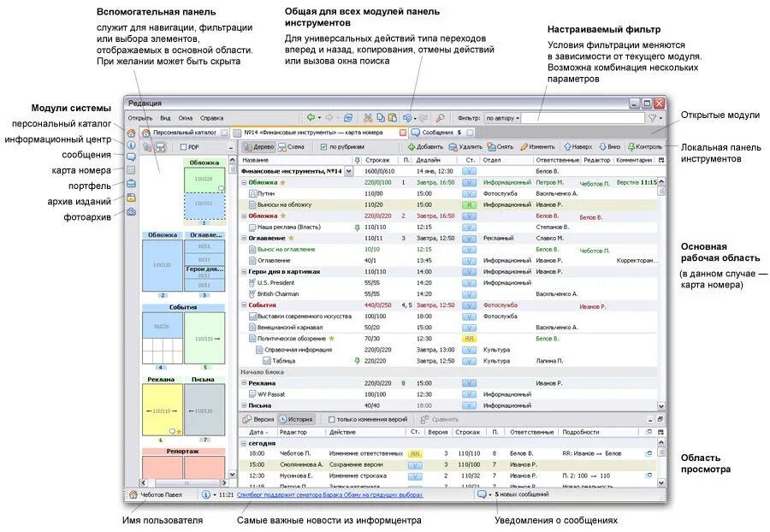
Task: Collapse the red 'Обложка' tree node
Action: 244,216
